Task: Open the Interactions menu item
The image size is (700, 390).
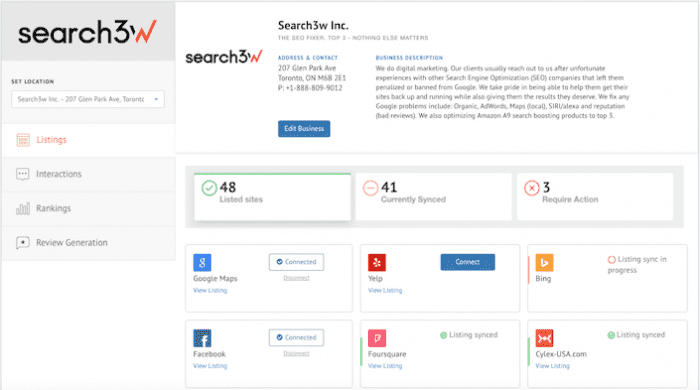Action: coord(88,174)
